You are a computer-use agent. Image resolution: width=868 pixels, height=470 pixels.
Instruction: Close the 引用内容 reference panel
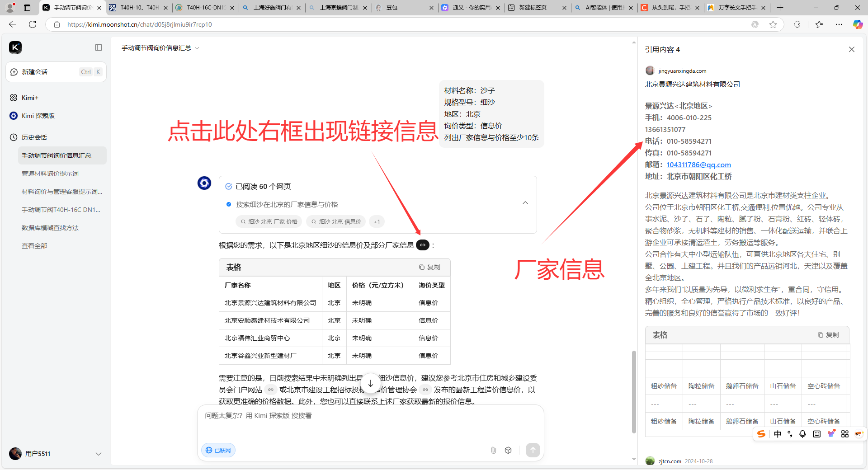pos(852,49)
